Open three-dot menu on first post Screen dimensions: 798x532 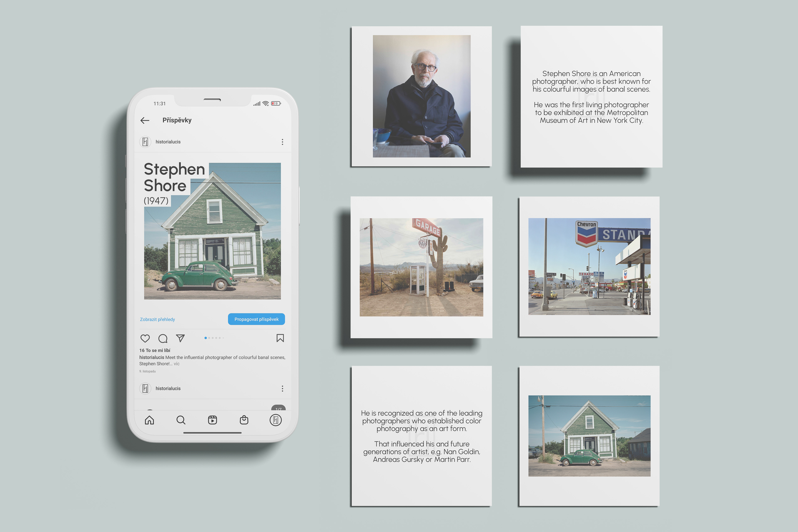(282, 142)
